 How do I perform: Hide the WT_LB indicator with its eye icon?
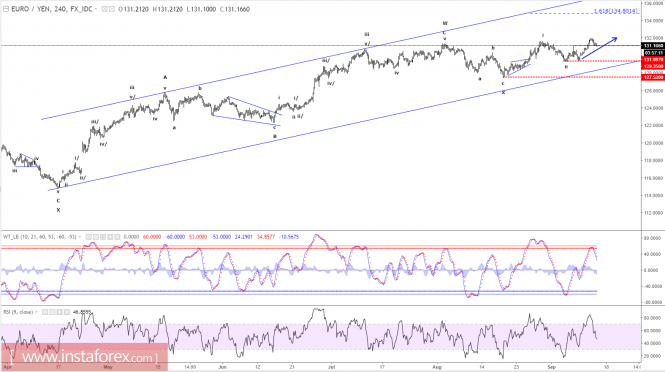click(89, 237)
